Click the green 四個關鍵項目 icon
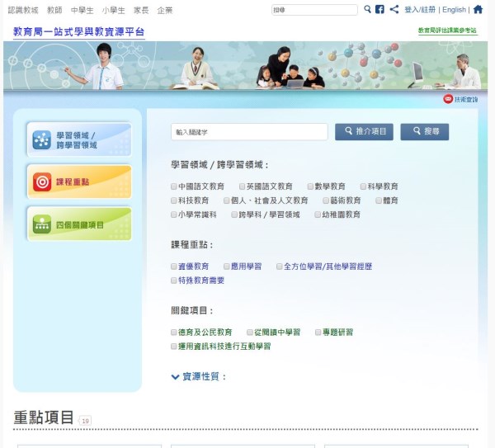This screenshot has width=495, height=448. pos(41,224)
